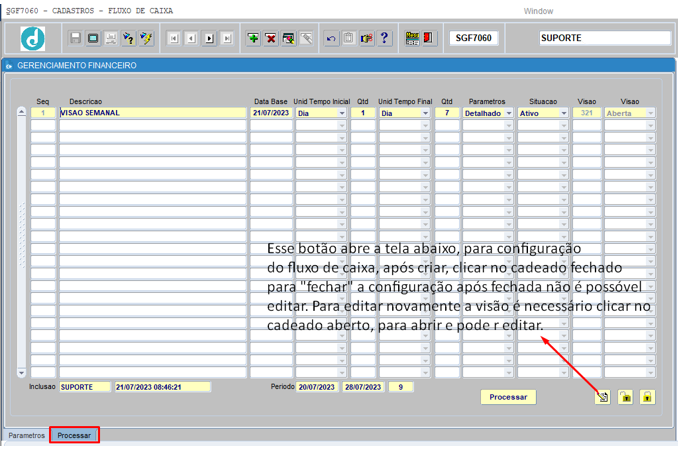Switch to the Parametros tab

point(27,435)
